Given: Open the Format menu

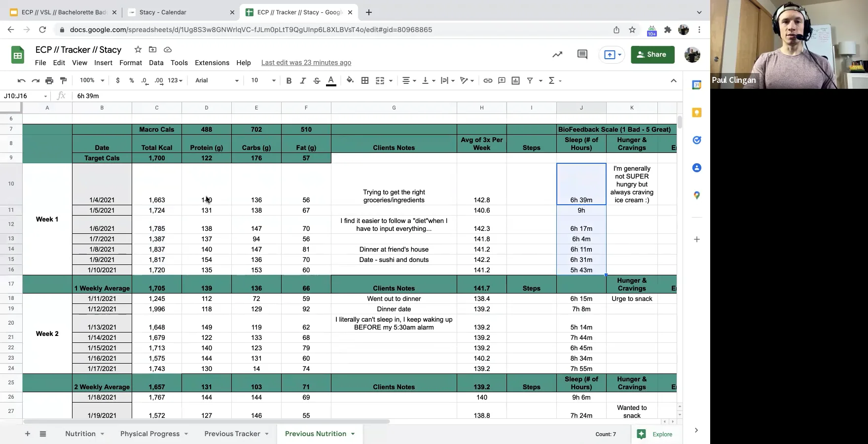Looking at the screenshot, I should click(130, 63).
